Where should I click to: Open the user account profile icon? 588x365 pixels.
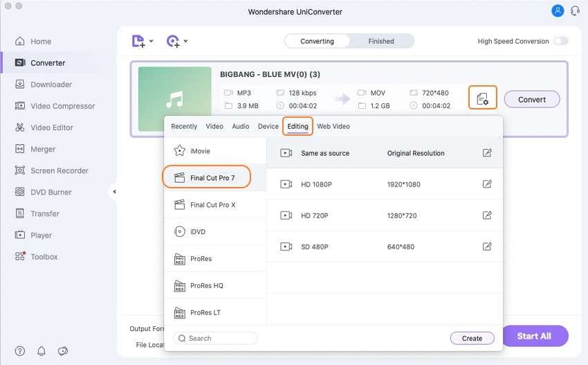558,11
